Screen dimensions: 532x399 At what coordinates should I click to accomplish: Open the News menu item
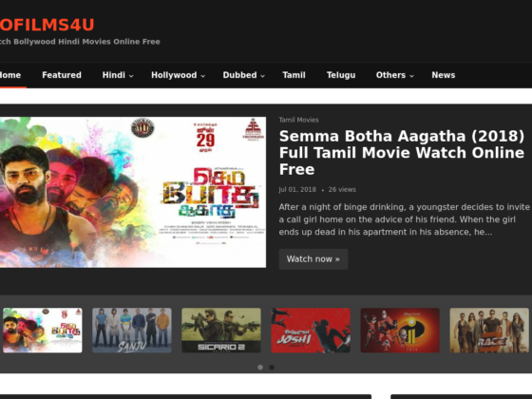(444, 75)
